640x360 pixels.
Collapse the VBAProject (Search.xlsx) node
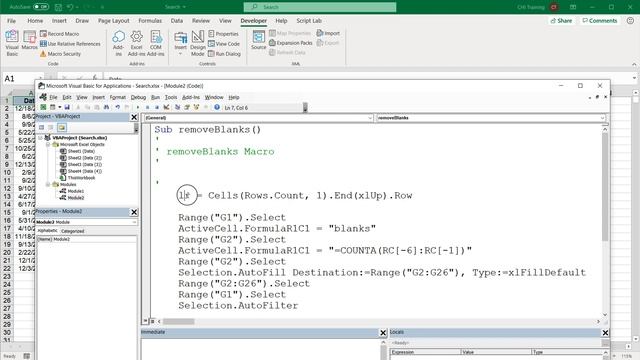[41, 138]
